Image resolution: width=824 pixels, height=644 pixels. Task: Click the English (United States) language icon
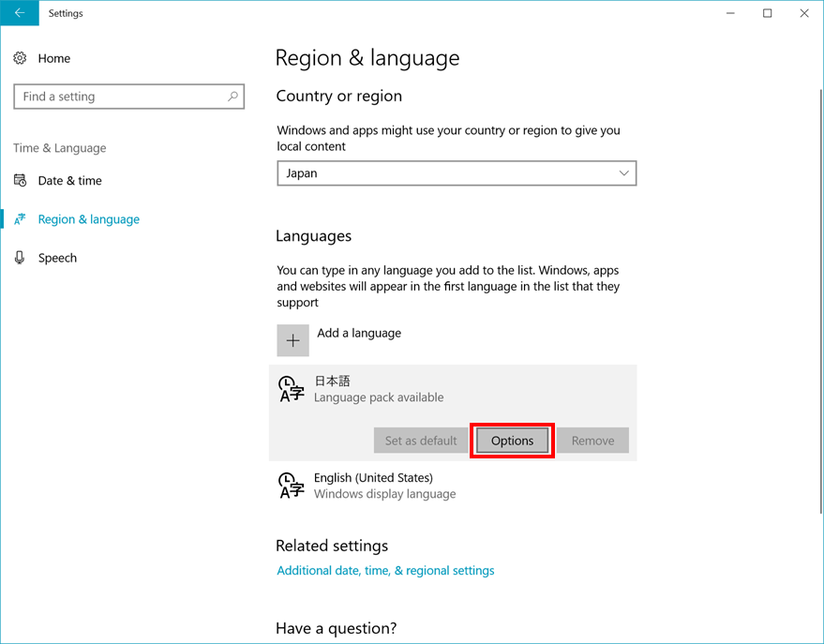click(292, 485)
